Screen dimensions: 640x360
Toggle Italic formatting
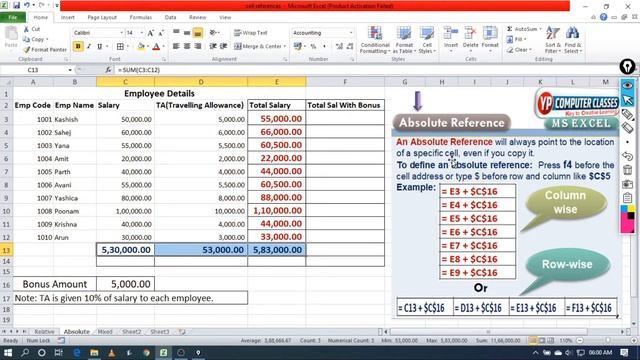pyautogui.click(x=89, y=47)
